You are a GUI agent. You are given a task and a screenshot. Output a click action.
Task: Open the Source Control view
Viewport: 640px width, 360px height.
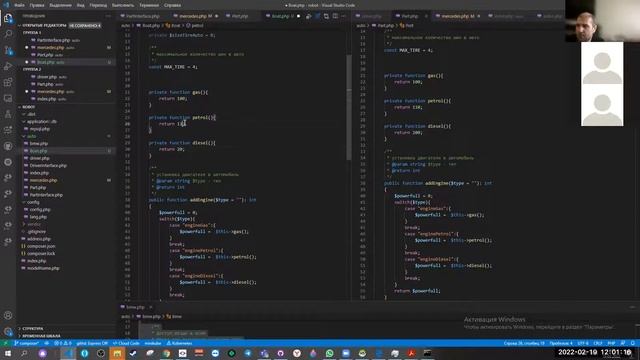coord(8,50)
